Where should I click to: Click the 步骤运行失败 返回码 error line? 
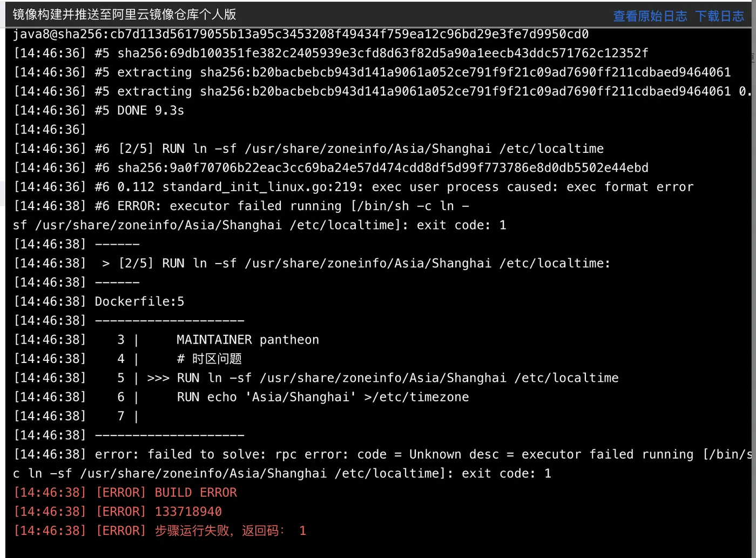pos(160,531)
